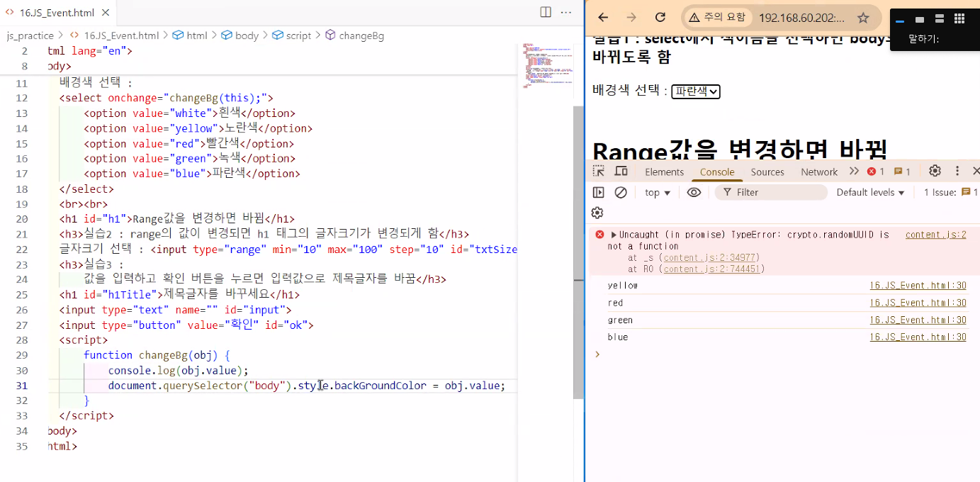The width and height of the screenshot is (980, 482).
Task: Select the Console tab in DevTools
Action: pos(717,172)
